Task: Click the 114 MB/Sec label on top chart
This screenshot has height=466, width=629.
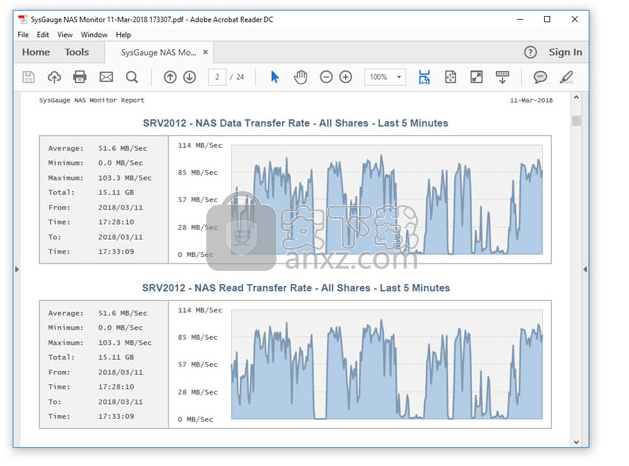Action: pyautogui.click(x=200, y=145)
